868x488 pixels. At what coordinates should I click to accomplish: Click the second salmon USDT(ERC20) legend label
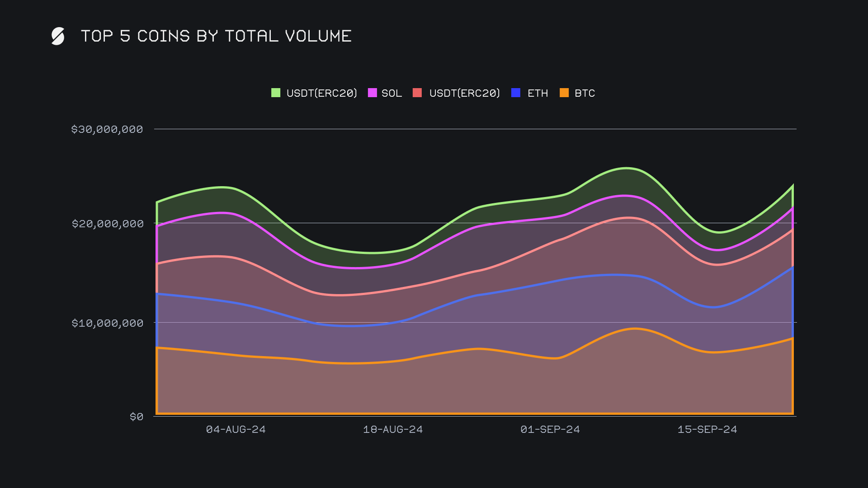[x=464, y=93]
